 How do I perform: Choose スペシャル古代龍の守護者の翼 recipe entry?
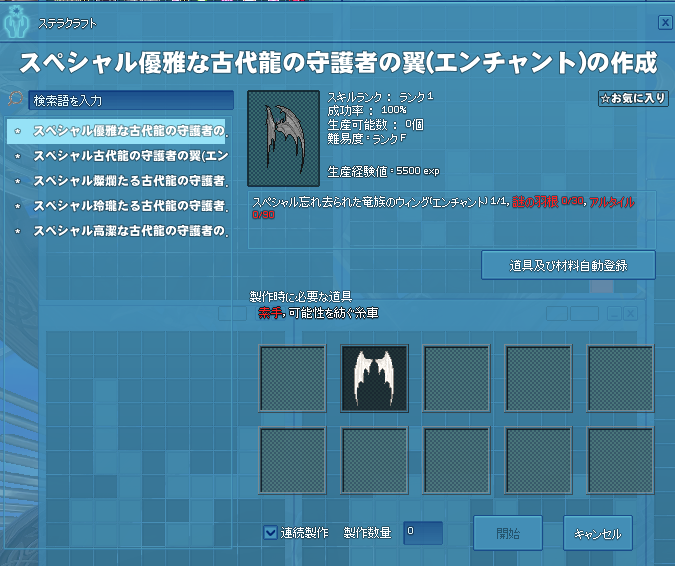[130, 156]
